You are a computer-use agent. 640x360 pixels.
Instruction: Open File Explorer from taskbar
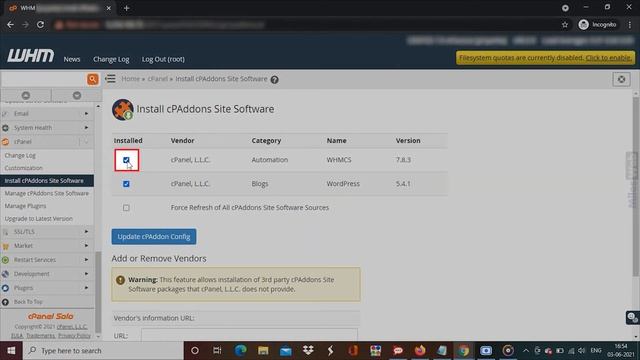tap(263, 351)
